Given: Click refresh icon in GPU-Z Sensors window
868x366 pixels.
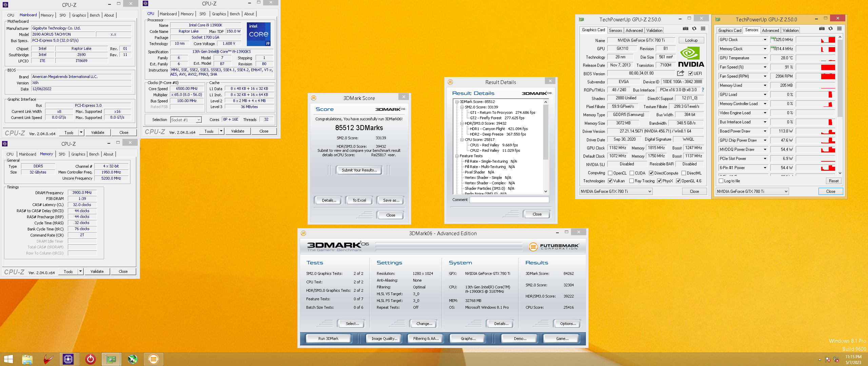Looking at the screenshot, I should click(831, 29).
